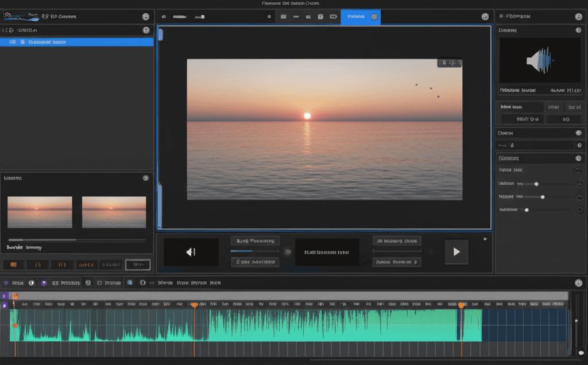The height and width of the screenshot is (365, 588).
Task: Select the camera snapshot icon in the top toolbar
Action: 333,17
